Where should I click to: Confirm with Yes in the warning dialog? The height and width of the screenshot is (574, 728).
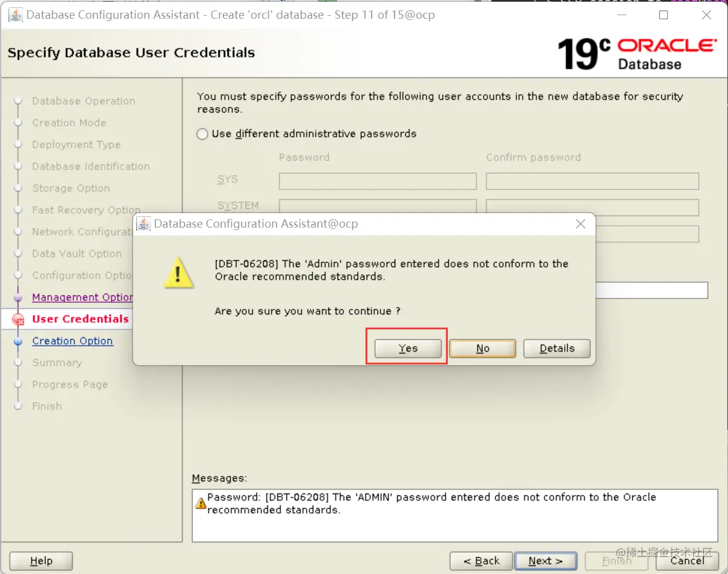[x=408, y=348]
